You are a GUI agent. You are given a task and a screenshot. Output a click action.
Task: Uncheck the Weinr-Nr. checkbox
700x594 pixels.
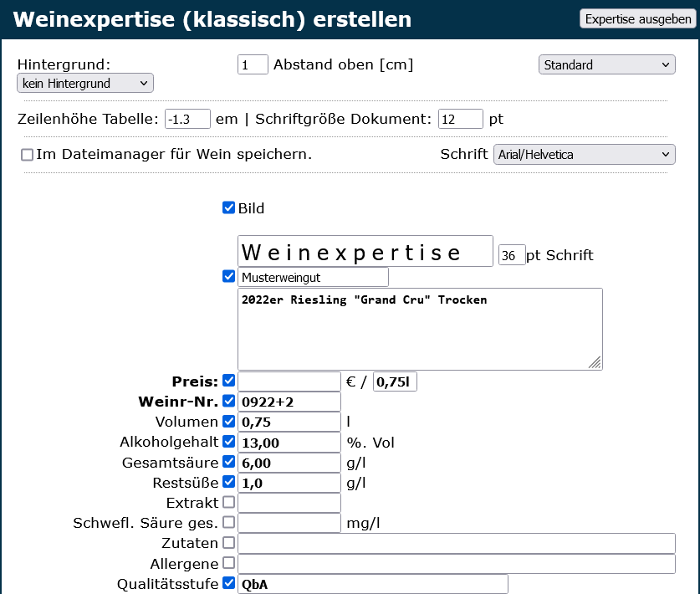point(228,401)
